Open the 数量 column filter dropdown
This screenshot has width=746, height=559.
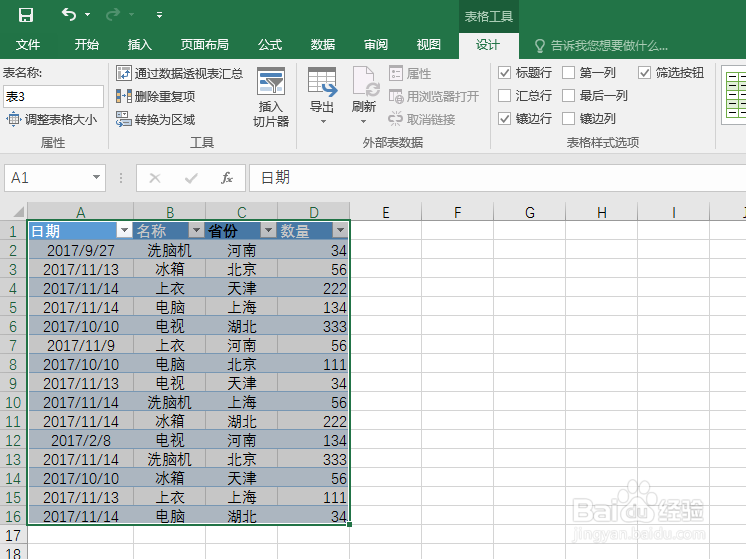340,231
